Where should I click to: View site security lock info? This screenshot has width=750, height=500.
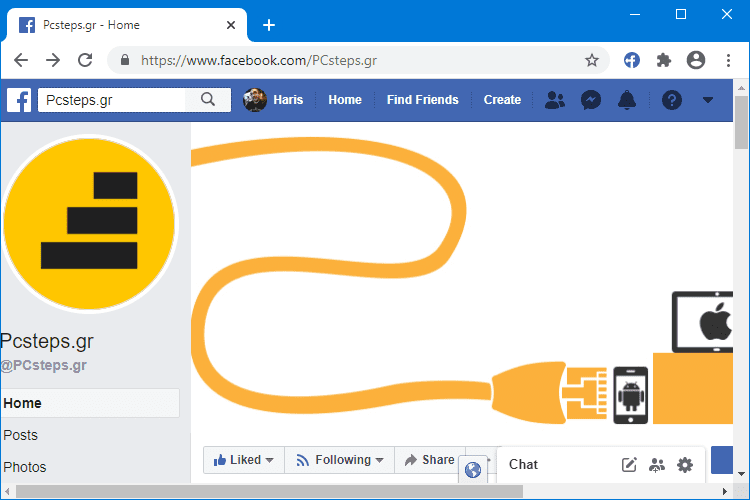(125, 60)
